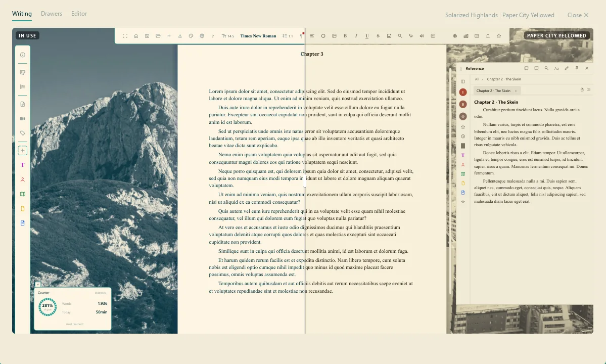Toggle the pin icon in the Reference panel
Screen dimensions: 606x364
pos(577,68)
